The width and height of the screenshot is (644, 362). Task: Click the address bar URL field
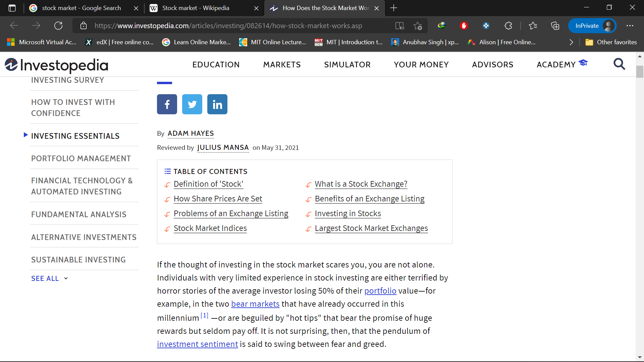point(228,26)
